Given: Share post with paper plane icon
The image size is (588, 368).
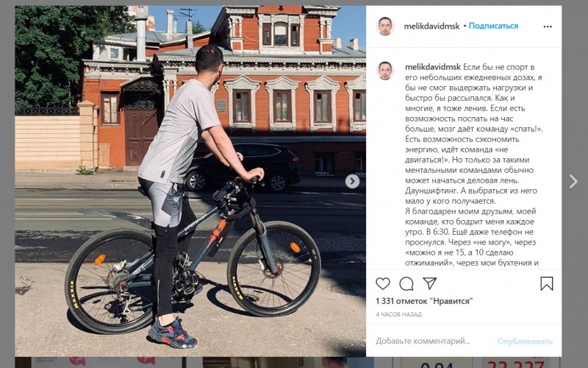Looking at the screenshot, I should pos(429,283).
